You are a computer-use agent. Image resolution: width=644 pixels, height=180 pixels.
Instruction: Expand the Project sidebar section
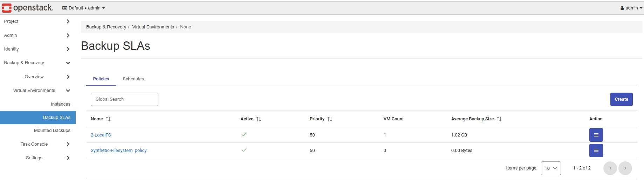click(x=36, y=21)
